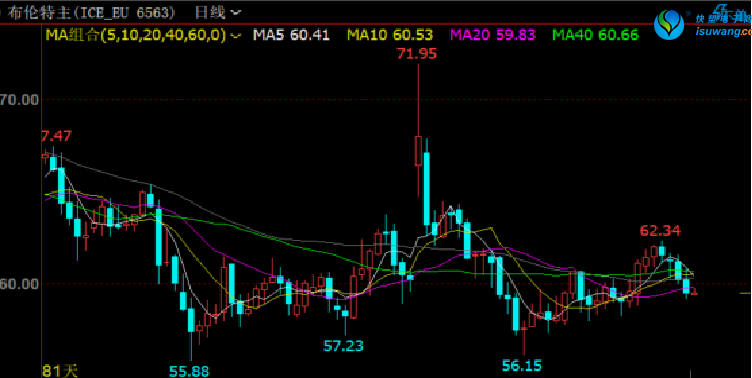752x378 pixels.
Task: Click the 57.23 low price label
Action: coord(343,345)
